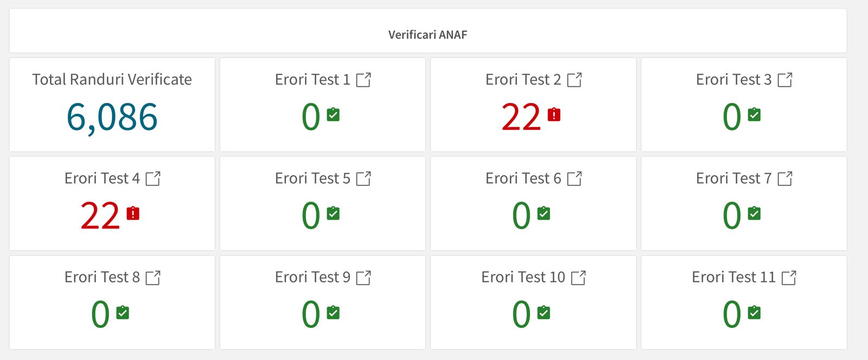This screenshot has width=868, height=360.
Task: Select the 6,086 Total Randuri Verificate value
Action: click(112, 117)
